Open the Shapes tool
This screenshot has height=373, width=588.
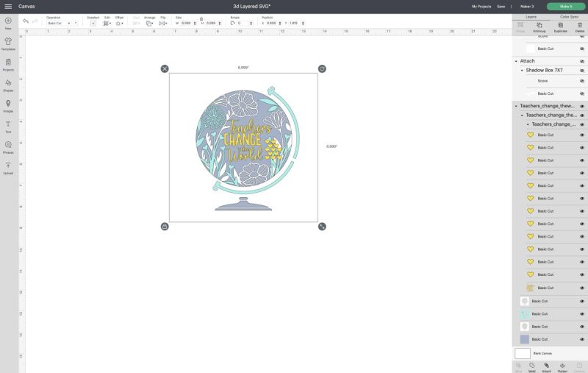pos(8,82)
